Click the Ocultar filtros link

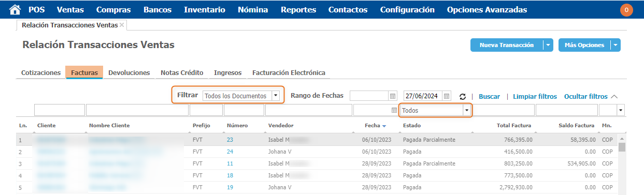[585, 97]
